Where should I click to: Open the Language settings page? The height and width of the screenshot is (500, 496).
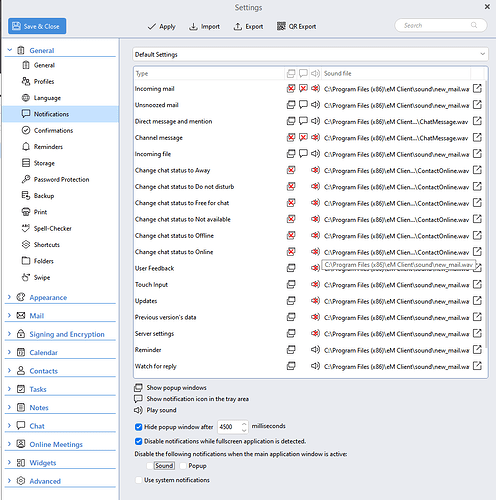(x=47, y=98)
